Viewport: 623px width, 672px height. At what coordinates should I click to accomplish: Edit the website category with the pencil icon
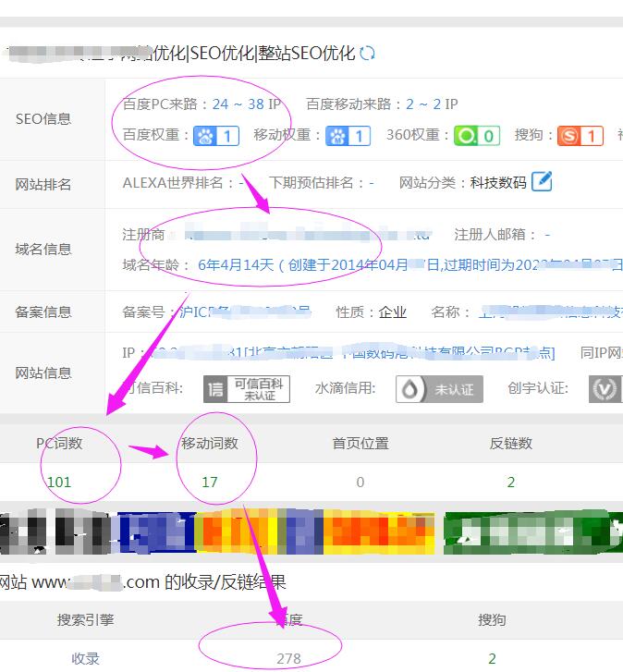(542, 182)
